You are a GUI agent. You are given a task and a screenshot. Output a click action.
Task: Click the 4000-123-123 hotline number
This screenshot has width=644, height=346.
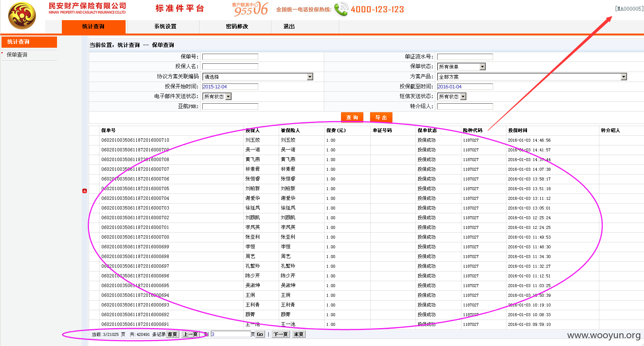[x=377, y=9]
